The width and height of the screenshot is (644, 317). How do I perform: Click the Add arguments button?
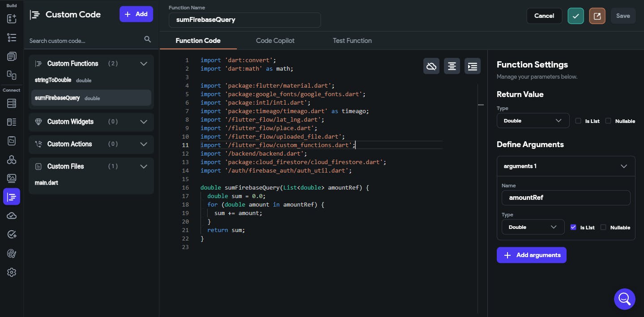[531, 255]
